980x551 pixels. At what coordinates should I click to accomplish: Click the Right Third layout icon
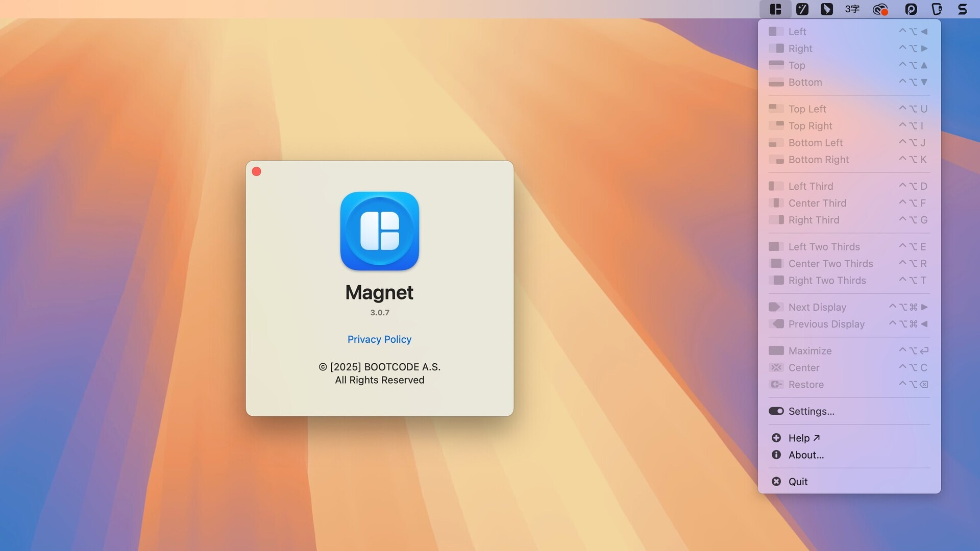pyautogui.click(x=776, y=220)
